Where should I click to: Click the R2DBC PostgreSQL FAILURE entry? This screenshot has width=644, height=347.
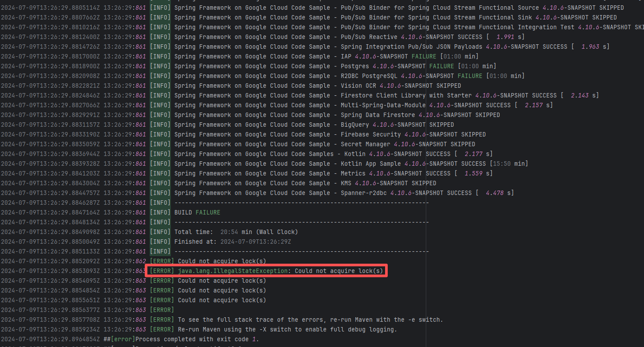349,76
